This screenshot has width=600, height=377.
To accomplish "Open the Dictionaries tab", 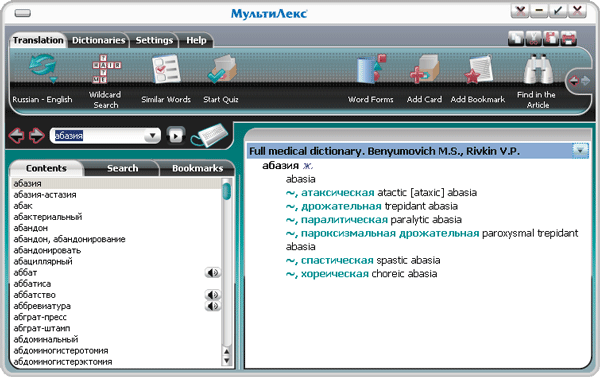I will point(99,40).
